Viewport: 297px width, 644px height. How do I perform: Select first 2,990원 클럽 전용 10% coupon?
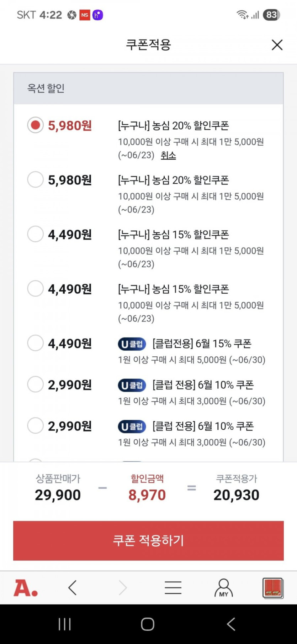[36, 384]
